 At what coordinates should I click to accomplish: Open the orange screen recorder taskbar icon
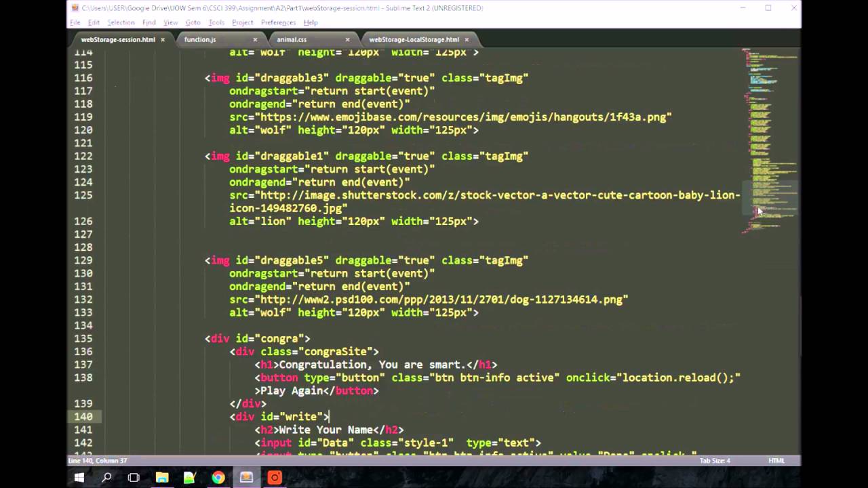click(275, 478)
